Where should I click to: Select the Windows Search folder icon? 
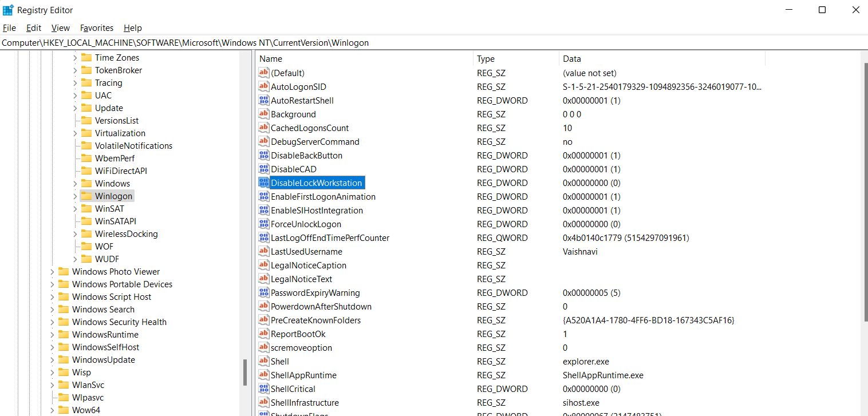(64, 310)
